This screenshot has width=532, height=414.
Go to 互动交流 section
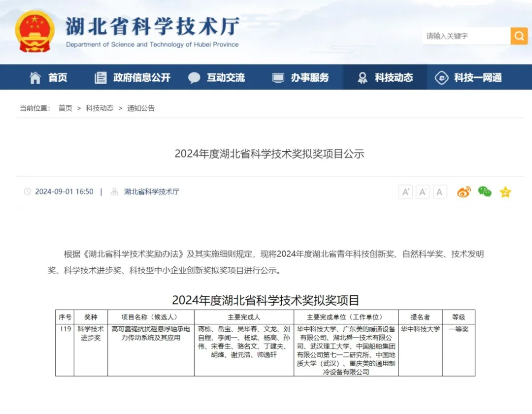(216, 77)
